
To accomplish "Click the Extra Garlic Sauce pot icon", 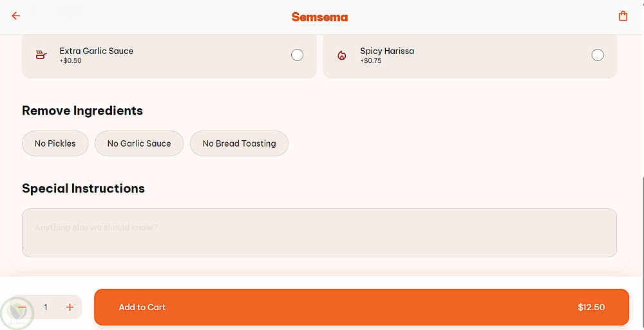I will pyautogui.click(x=41, y=55).
